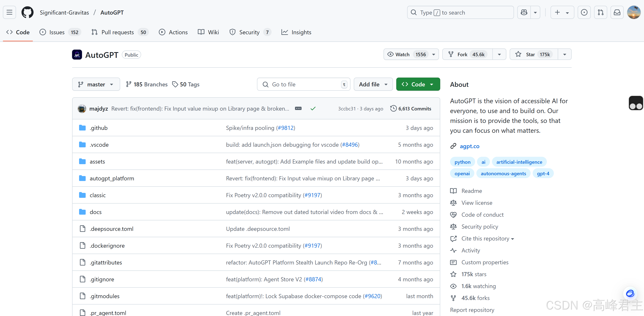Expand the green Code dropdown

418,84
